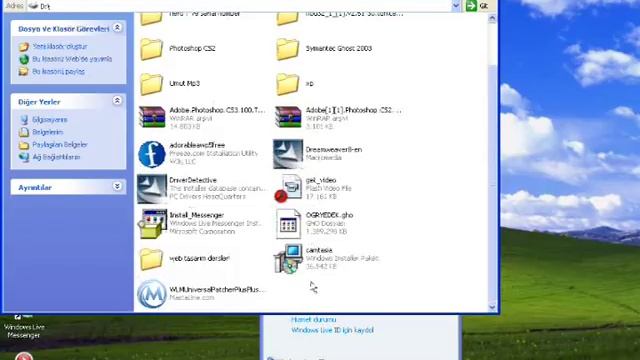Click the vertical scrollbar down arrow
640x360 pixels.
[x=492, y=307]
